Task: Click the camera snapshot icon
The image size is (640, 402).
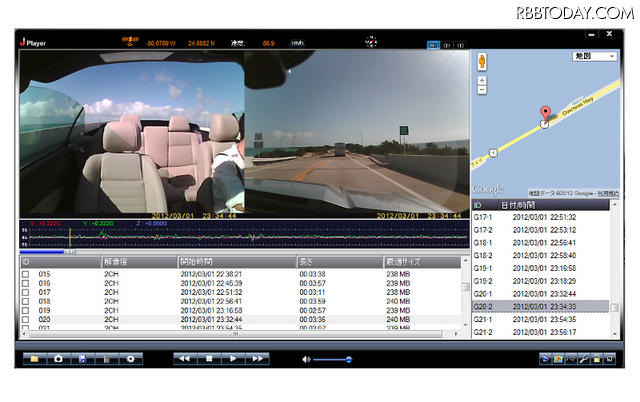Action: pyautogui.click(x=58, y=358)
